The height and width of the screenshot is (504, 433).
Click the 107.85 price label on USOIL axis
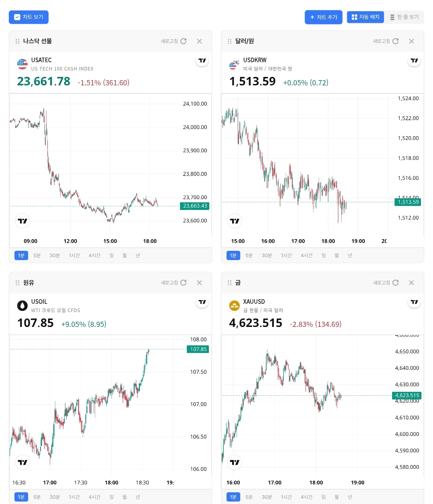click(198, 349)
